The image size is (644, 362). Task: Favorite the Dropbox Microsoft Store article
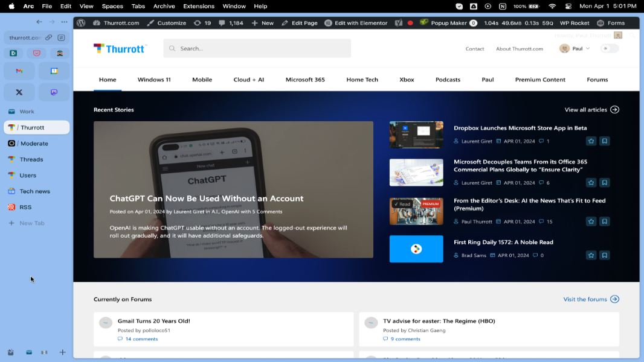pyautogui.click(x=591, y=141)
